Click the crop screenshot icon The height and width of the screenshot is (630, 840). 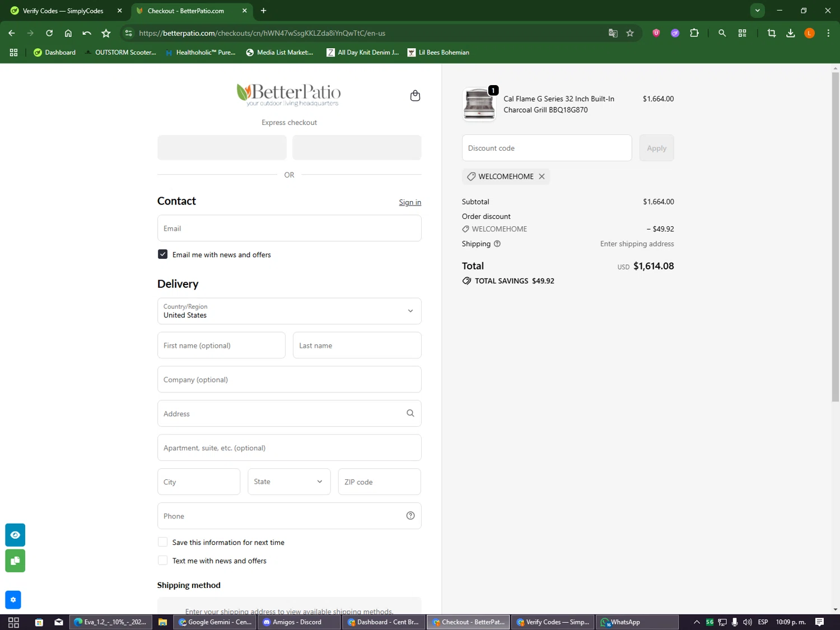[x=772, y=33]
